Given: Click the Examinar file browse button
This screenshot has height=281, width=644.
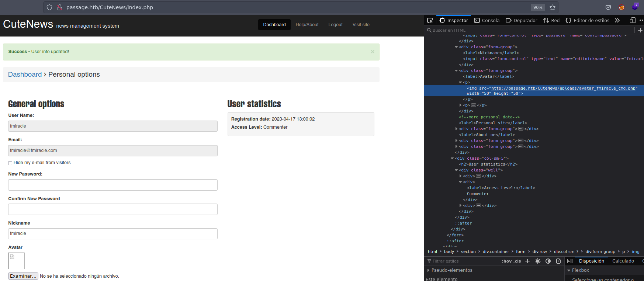Looking at the screenshot, I should tap(23, 276).
